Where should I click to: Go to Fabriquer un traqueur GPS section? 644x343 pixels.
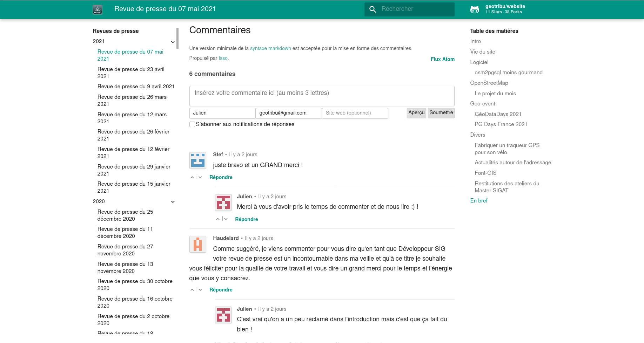click(507, 149)
